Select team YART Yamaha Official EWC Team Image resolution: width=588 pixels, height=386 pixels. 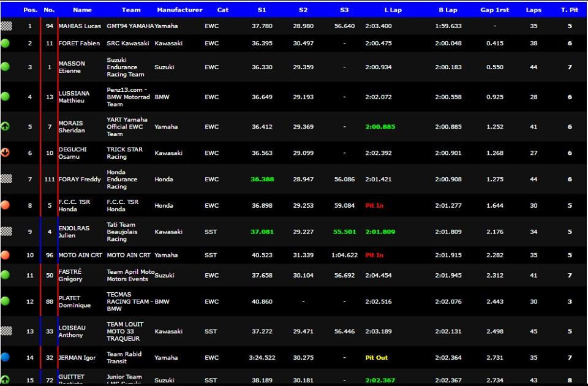pos(127,127)
